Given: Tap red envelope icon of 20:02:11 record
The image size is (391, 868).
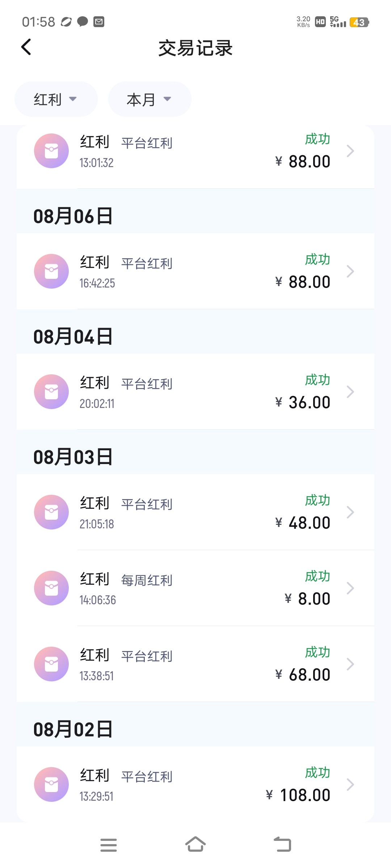Looking at the screenshot, I should click(51, 392).
